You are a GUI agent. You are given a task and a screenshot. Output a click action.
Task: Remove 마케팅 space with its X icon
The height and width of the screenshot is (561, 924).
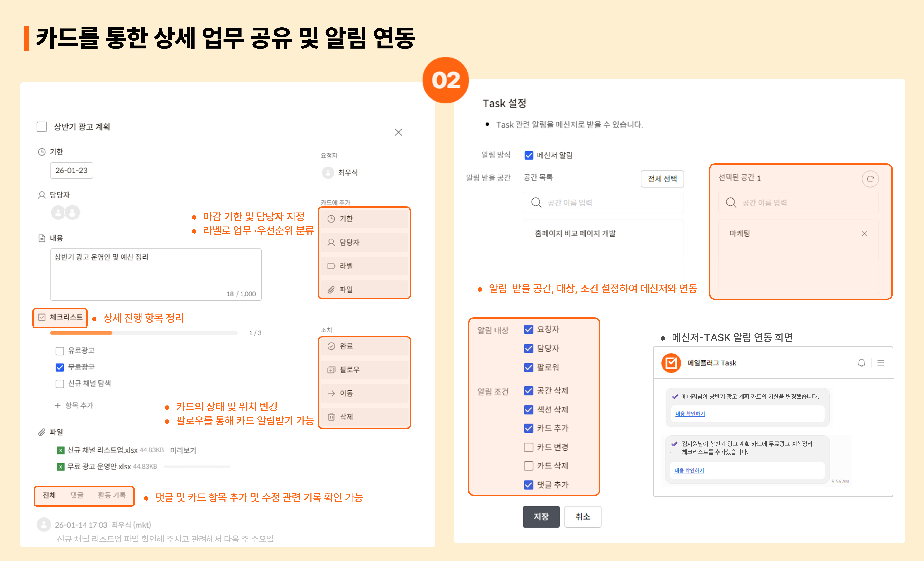click(x=864, y=233)
